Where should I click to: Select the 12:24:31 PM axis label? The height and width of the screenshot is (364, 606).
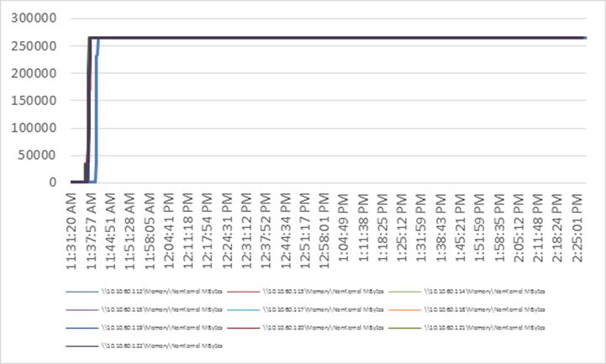click(227, 231)
